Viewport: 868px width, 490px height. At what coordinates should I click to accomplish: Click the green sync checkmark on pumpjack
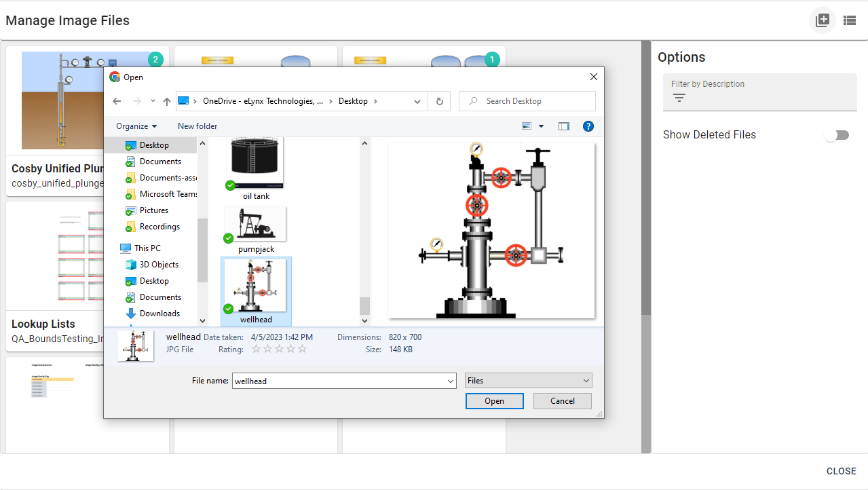[227, 237]
